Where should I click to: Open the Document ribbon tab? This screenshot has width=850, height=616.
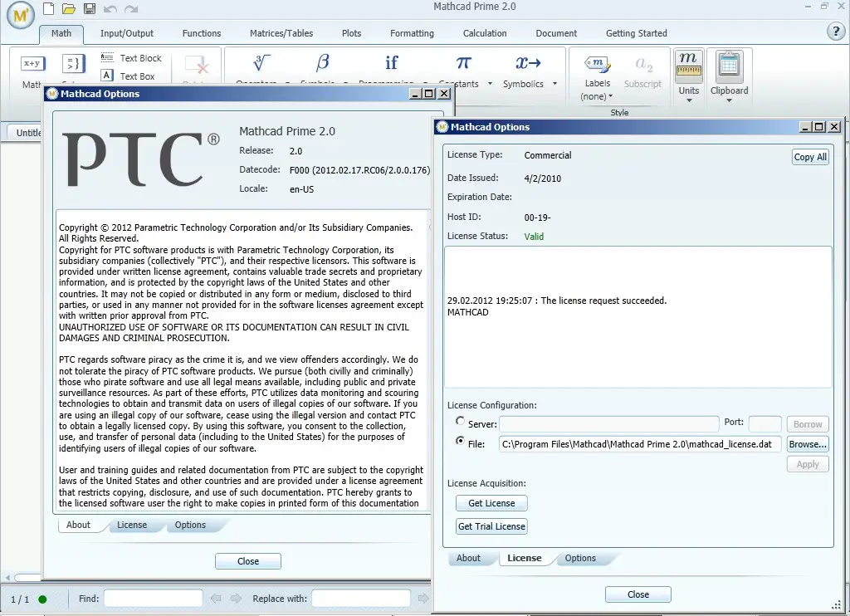556,33
